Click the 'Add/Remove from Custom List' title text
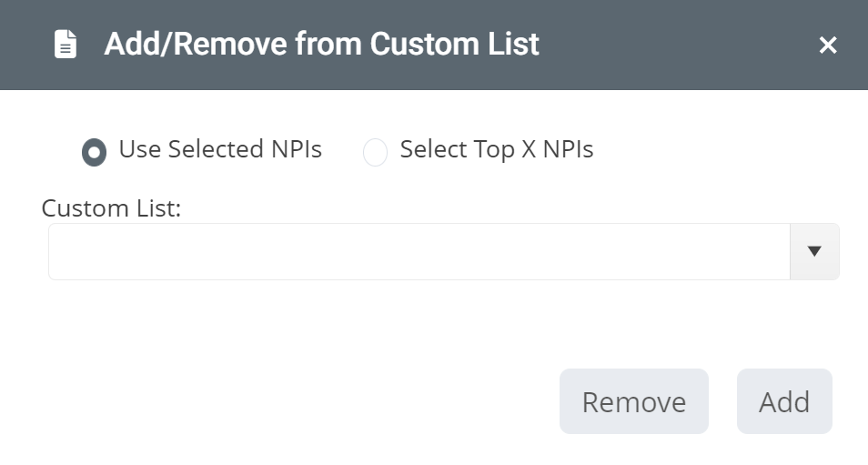The image size is (868, 465). [321, 45]
